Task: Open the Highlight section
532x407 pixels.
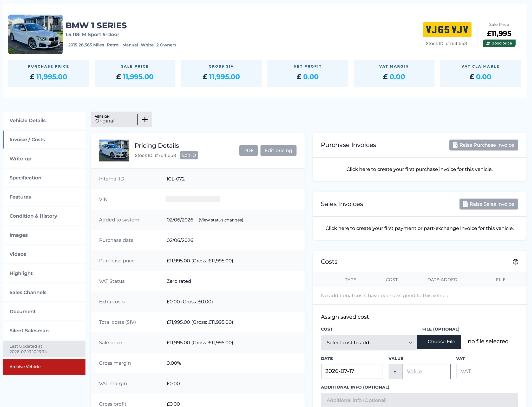Action: click(x=44, y=273)
